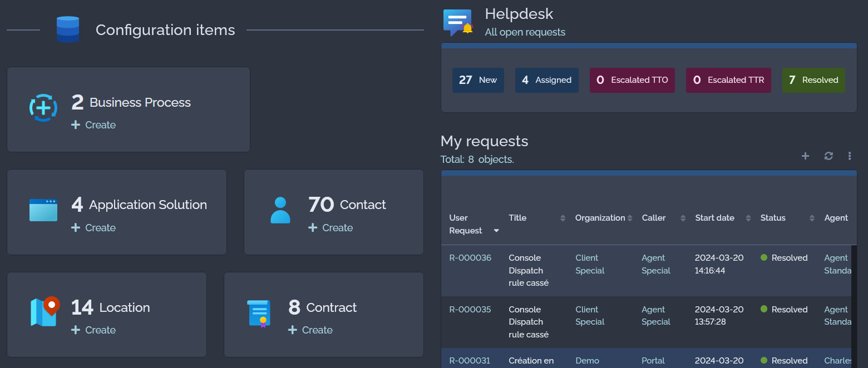
Task: Create a new Contact
Action: 331,228
